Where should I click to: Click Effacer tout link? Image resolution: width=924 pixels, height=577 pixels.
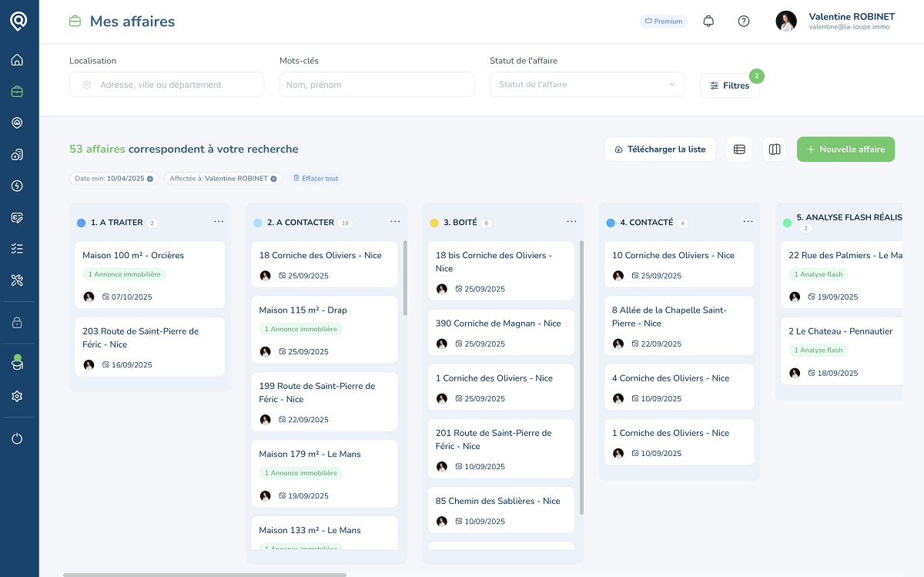pos(316,179)
